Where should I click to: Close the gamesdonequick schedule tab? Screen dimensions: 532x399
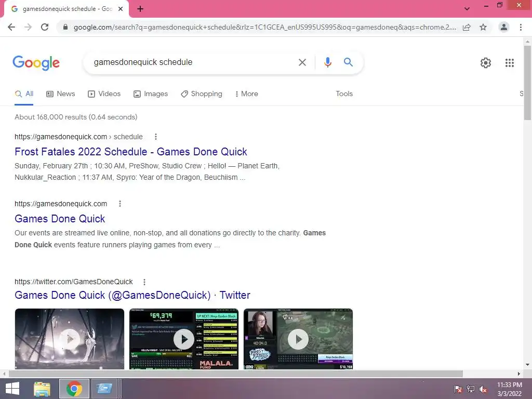121,9
